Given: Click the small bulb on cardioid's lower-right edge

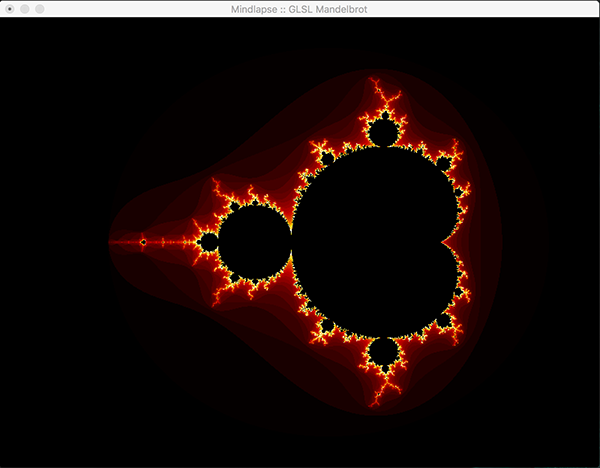Looking at the screenshot, I should [442, 322].
